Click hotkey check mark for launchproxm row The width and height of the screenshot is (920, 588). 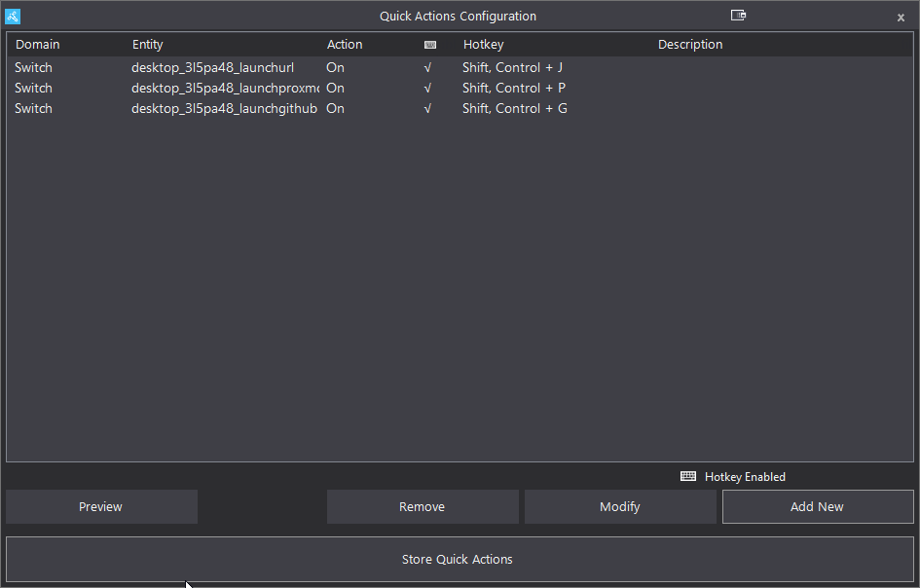click(427, 89)
